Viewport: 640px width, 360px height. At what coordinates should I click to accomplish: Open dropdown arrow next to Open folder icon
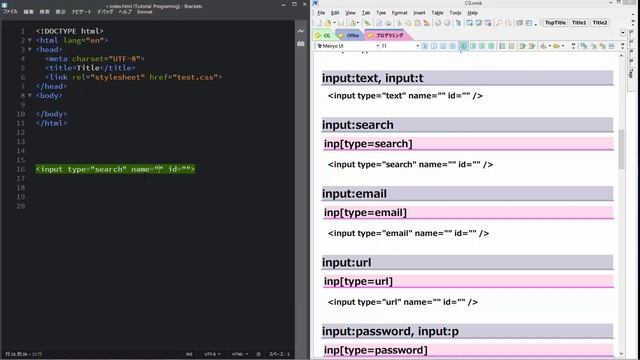pyautogui.click(x=334, y=23)
